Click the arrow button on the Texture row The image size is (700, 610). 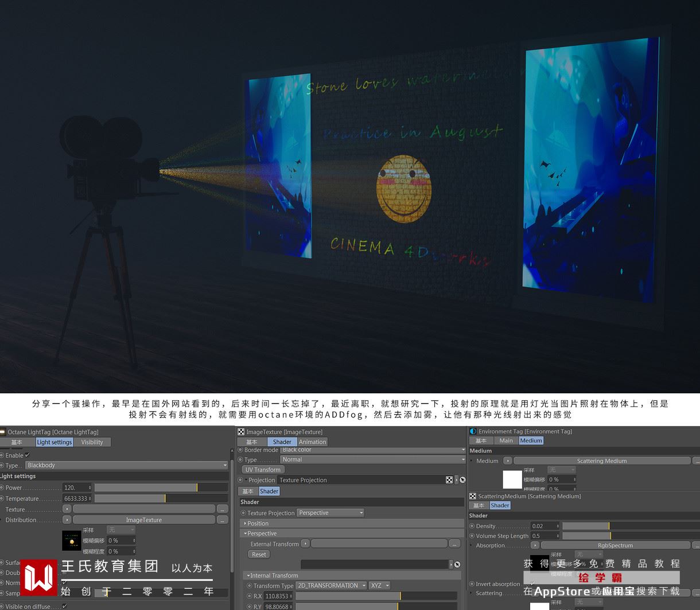67,509
